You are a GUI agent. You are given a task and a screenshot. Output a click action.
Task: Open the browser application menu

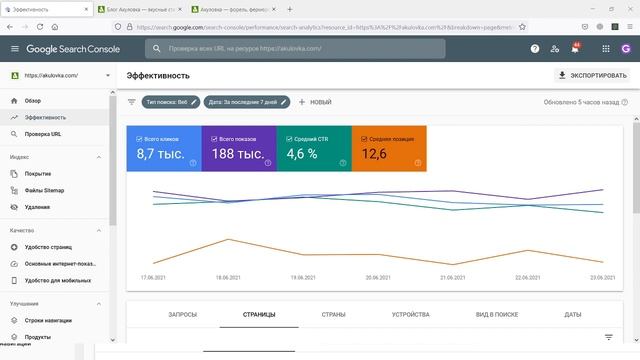click(x=630, y=27)
